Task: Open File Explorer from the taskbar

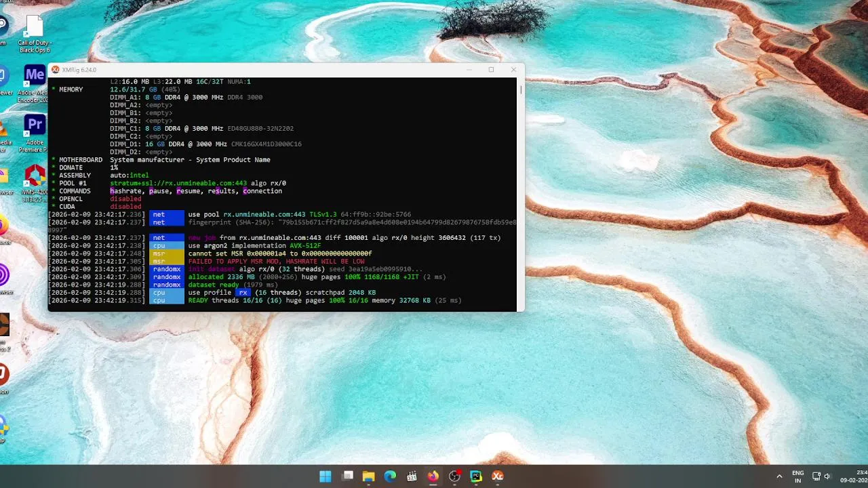Action: pos(368,476)
